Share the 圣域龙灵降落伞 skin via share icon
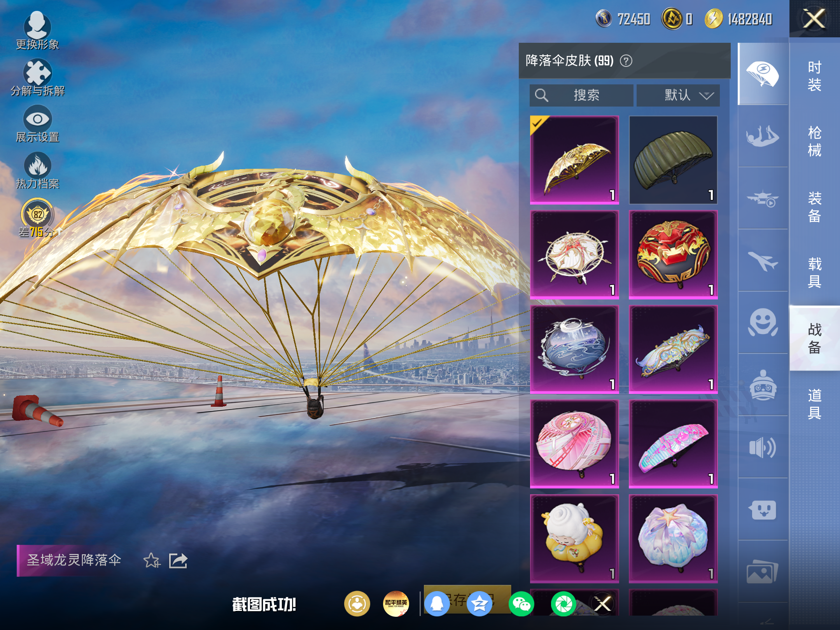This screenshot has height=630, width=840. [x=178, y=560]
